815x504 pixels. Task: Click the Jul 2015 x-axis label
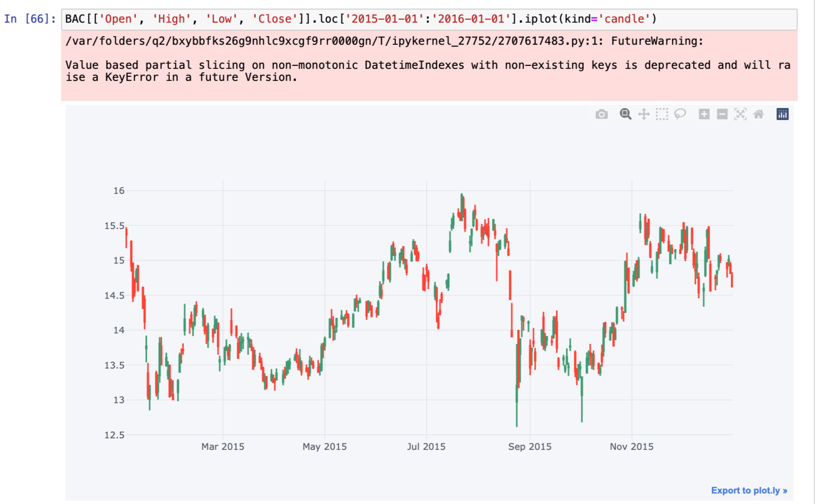coord(426,447)
